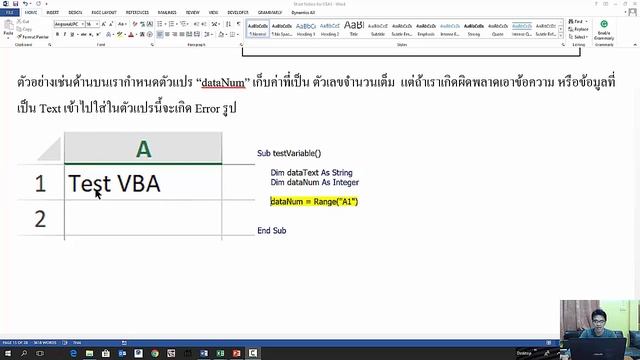Screen dimensions: 640x360
Task: Open the font size dropdown
Action: (x=97, y=24)
